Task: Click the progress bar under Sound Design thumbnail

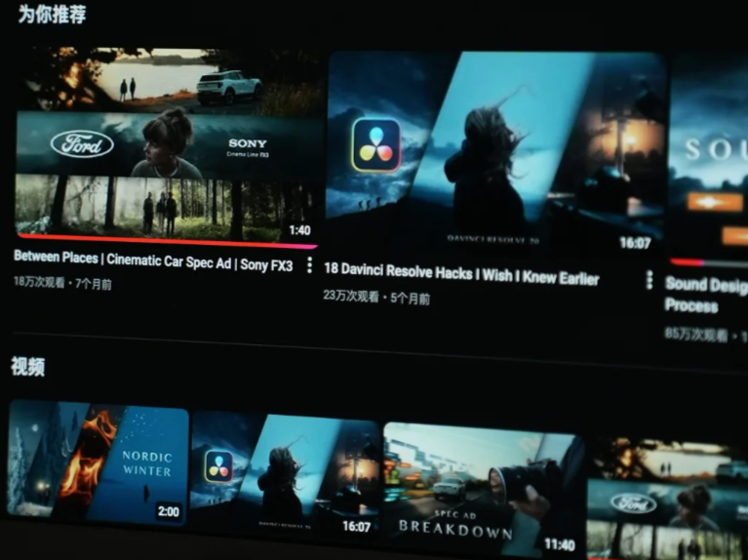Action: point(709,262)
